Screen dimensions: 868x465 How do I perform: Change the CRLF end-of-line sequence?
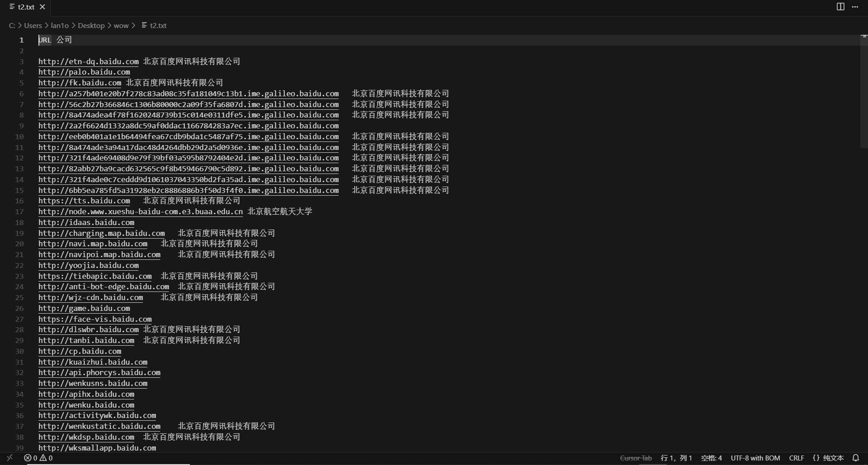point(796,458)
